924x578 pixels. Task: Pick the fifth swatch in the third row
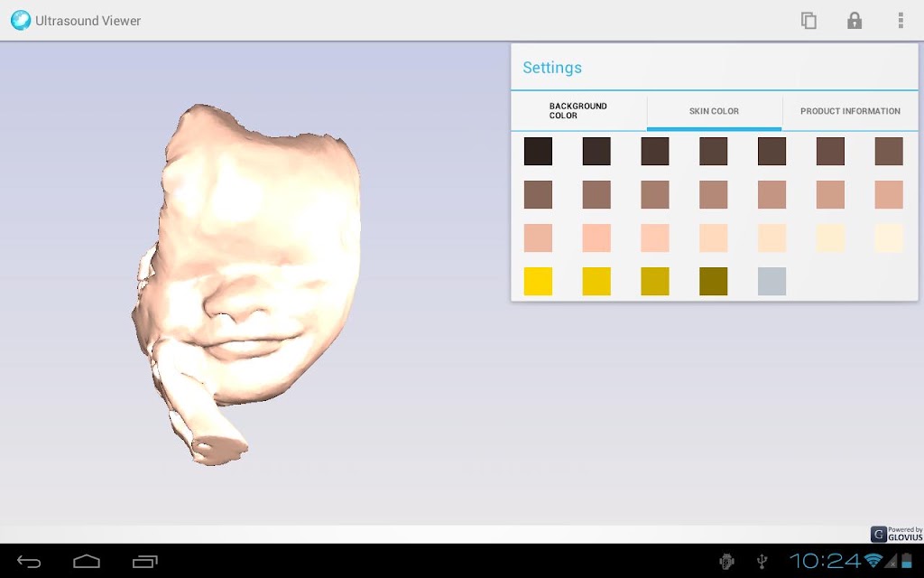772,238
